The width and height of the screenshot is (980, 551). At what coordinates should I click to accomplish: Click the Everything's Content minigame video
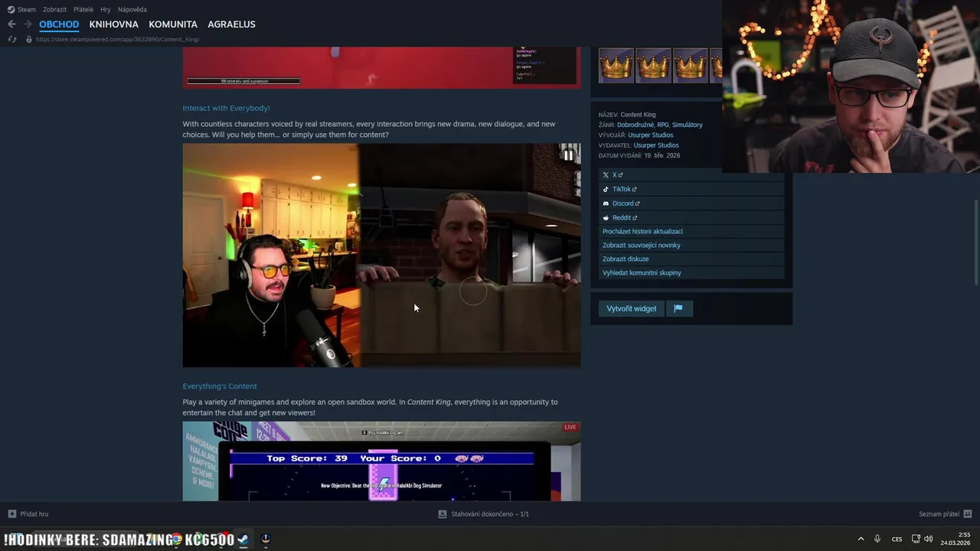tap(381, 461)
